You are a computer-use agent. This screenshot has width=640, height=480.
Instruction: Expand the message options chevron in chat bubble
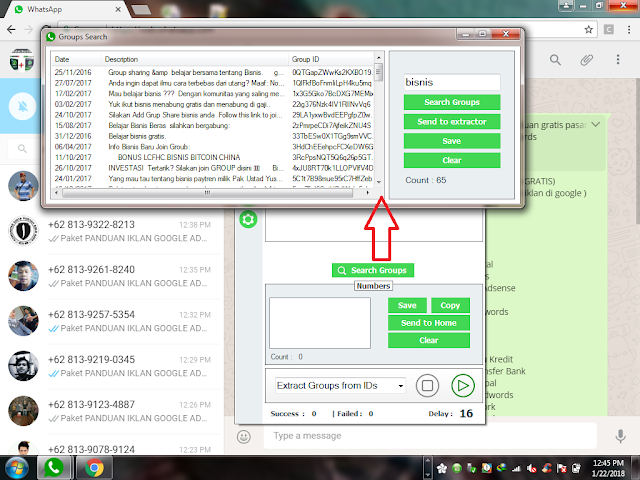[596, 124]
